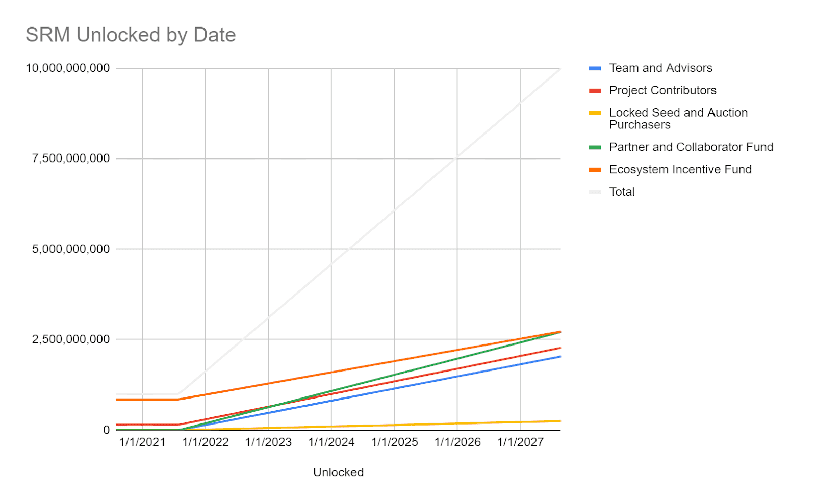Select the Team and Advisors legend label
The height and width of the screenshot is (504, 816).
[660, 68]
